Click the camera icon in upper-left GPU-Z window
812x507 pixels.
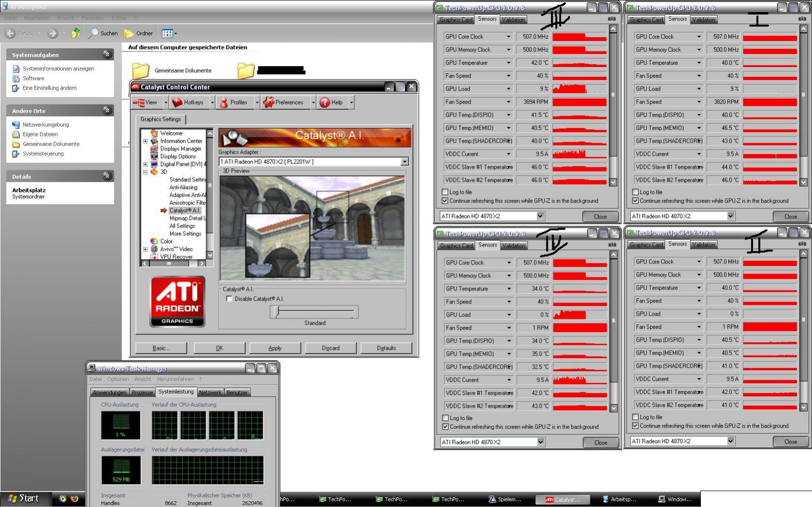tap(612, 19)
